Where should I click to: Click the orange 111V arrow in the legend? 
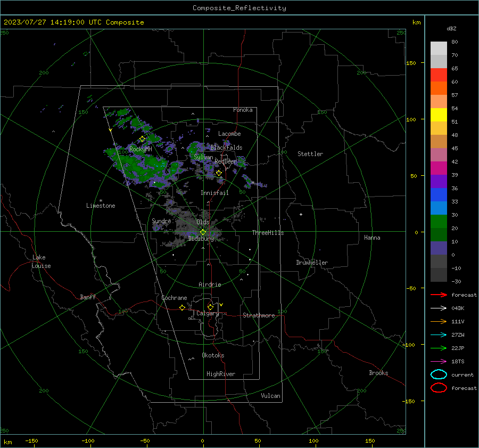pos(439,321)
